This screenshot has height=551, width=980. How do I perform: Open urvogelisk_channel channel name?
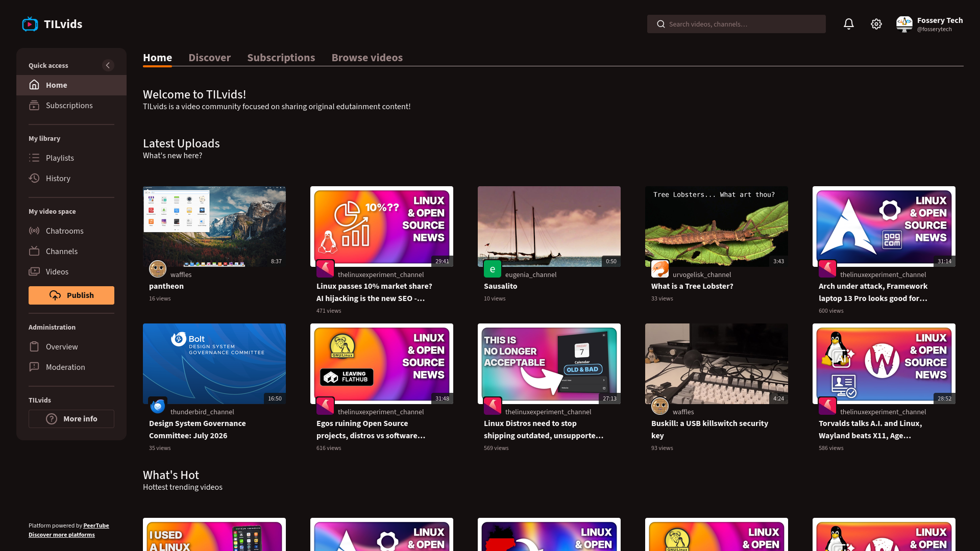tap(702, 274)
